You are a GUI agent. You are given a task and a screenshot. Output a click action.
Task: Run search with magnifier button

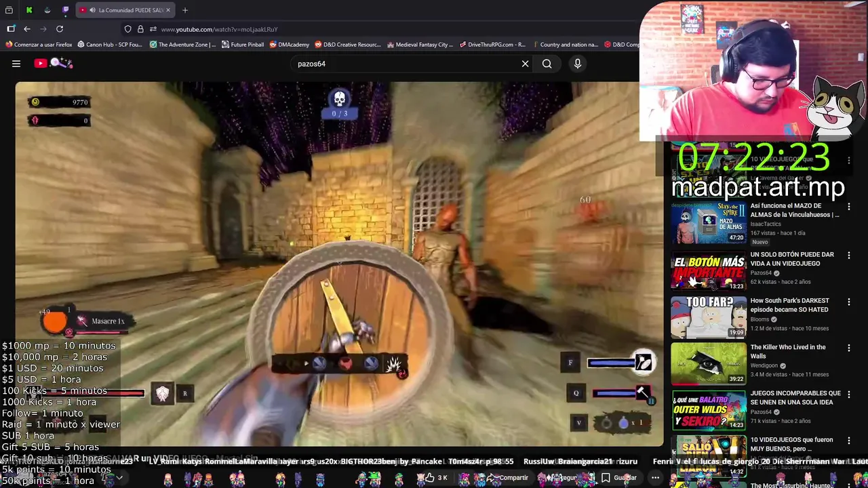coord(547,64)
